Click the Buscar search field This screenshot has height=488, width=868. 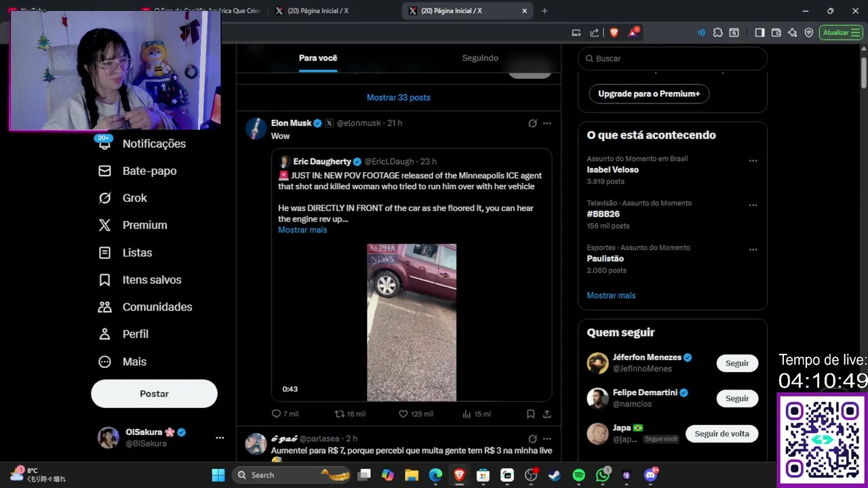coord(673,58)
